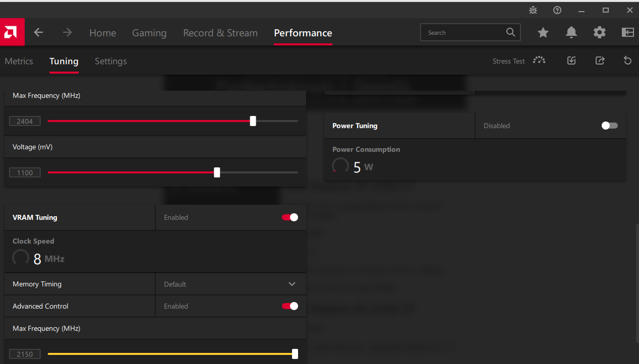Click the 2150 VRAM frequency field
Viewport: 639px width, 364px height.
click(25, 354)
